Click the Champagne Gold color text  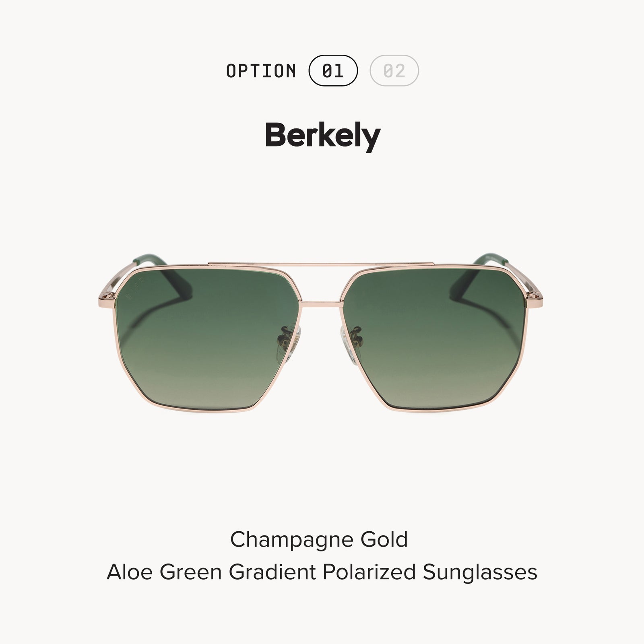[319, 540]
